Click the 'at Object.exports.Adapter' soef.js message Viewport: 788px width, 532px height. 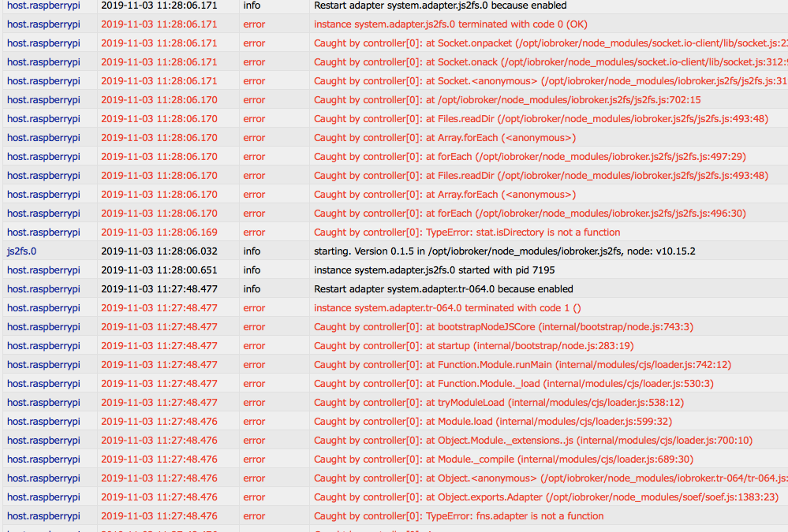click(x=547, y=497)
